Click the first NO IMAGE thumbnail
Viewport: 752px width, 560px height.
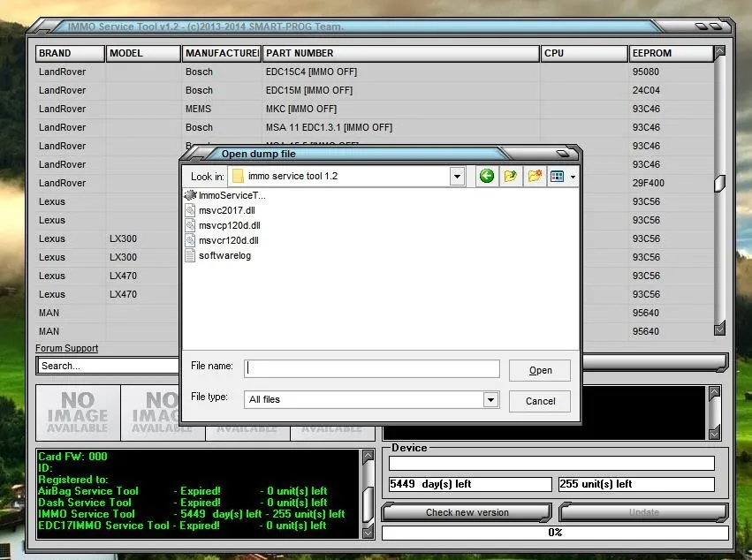[78, 412]
